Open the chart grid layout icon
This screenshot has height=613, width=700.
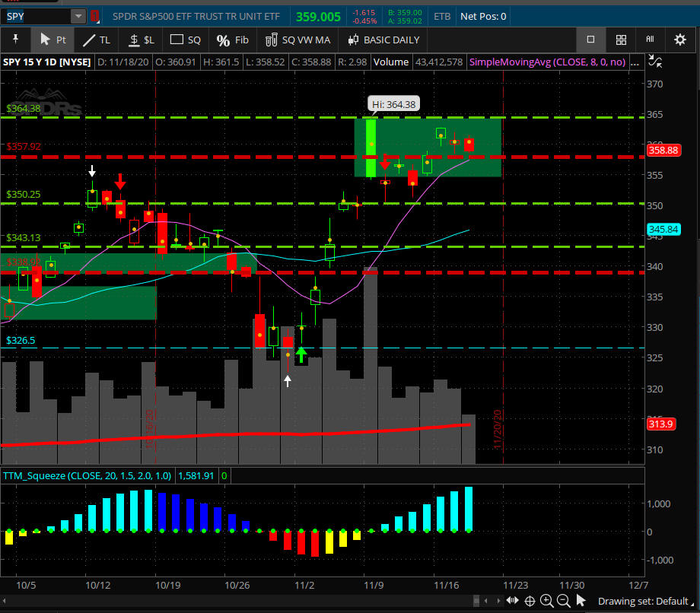pos(621,40)
